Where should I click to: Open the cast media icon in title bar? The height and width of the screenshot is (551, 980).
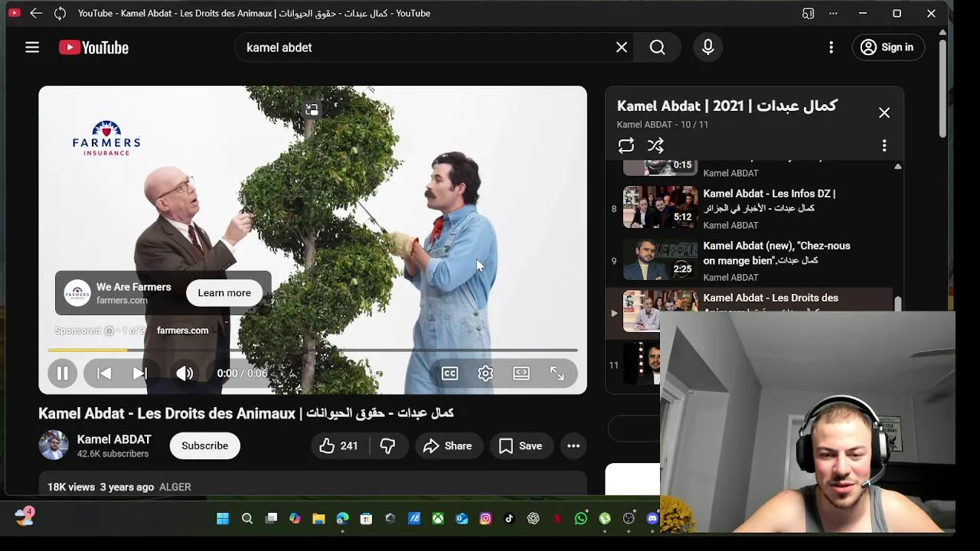pyautogui.click(x=808, y=13)
